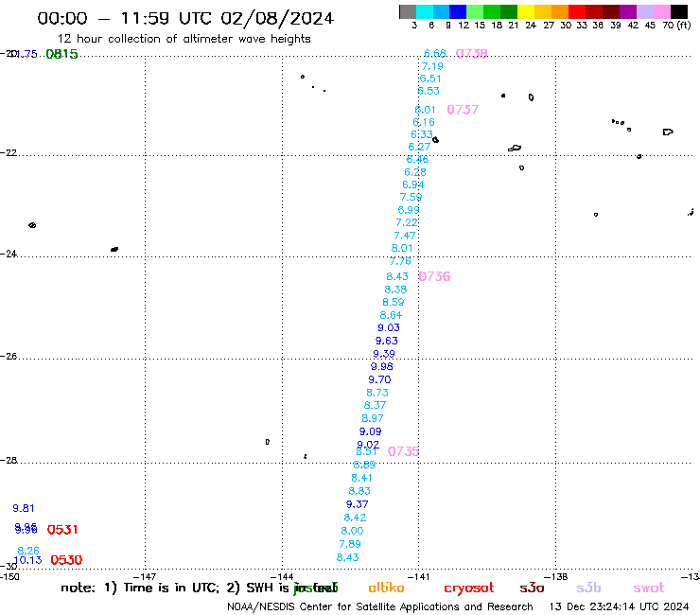Select the red time stamp '0530'
The width and height of the screenshot is (700, 615).
pyautogui.click(x=66, y=560)
